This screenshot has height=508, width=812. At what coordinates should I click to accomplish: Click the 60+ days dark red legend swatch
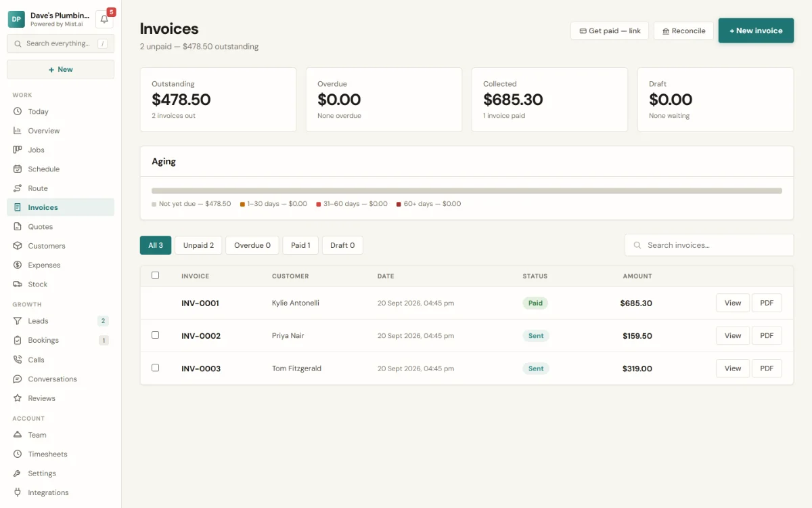[399, 204]
